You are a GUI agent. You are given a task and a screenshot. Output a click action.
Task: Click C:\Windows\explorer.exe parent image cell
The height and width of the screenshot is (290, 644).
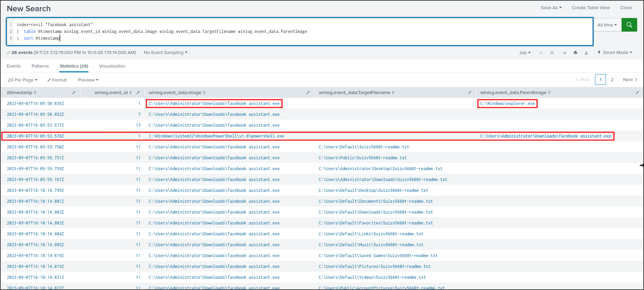507,104
